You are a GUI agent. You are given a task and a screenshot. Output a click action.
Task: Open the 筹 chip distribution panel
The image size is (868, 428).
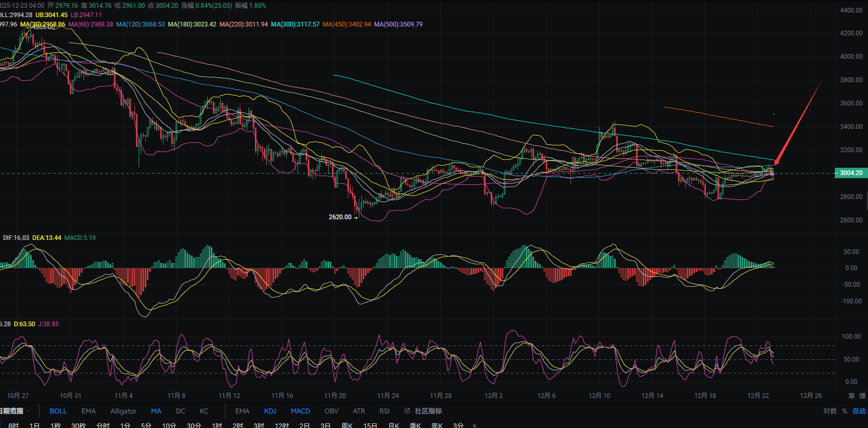[x=851, y=396]
